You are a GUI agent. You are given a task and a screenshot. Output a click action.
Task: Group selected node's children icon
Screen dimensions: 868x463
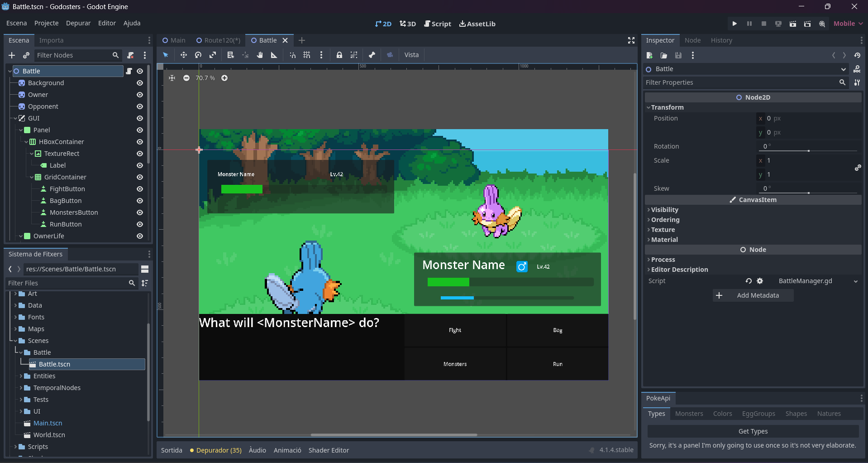click(354, 55)
